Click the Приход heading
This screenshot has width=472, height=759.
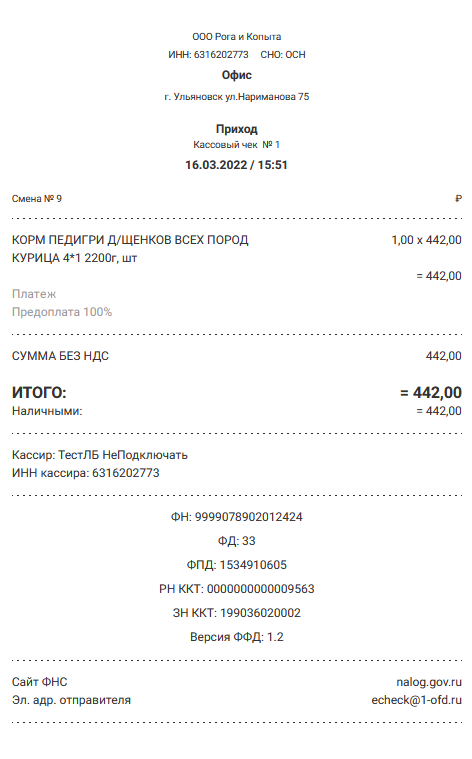pos(236,129)
